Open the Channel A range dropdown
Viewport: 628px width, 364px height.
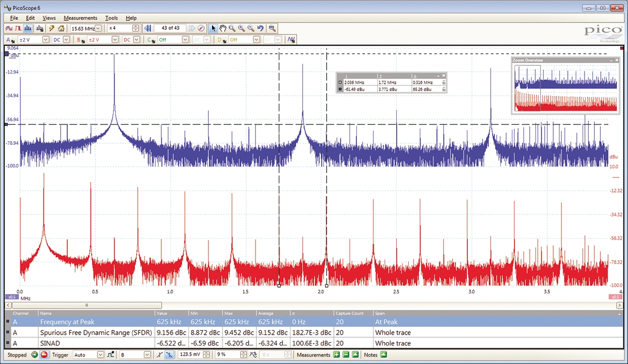tap(45, 39)
